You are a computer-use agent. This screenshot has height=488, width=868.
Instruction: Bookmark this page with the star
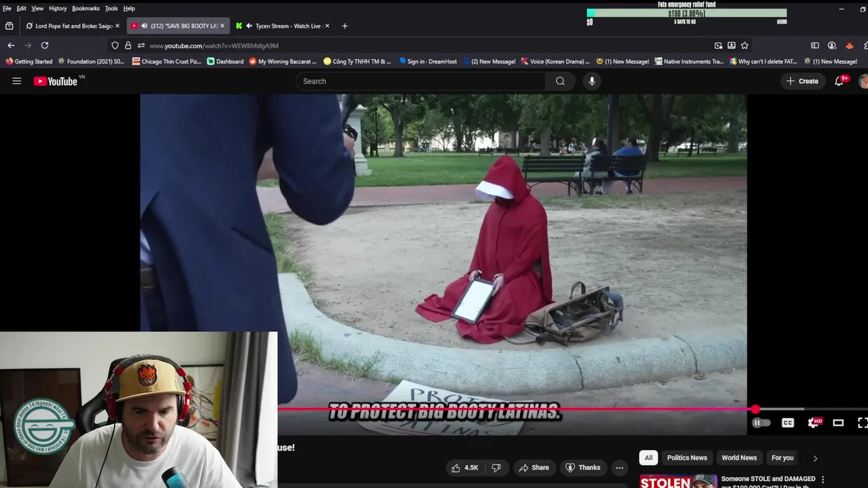tap(745, 45)
